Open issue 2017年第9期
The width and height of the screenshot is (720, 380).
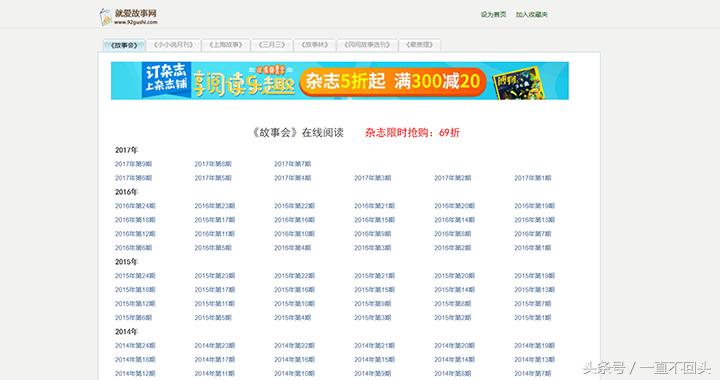coord(133,164)
